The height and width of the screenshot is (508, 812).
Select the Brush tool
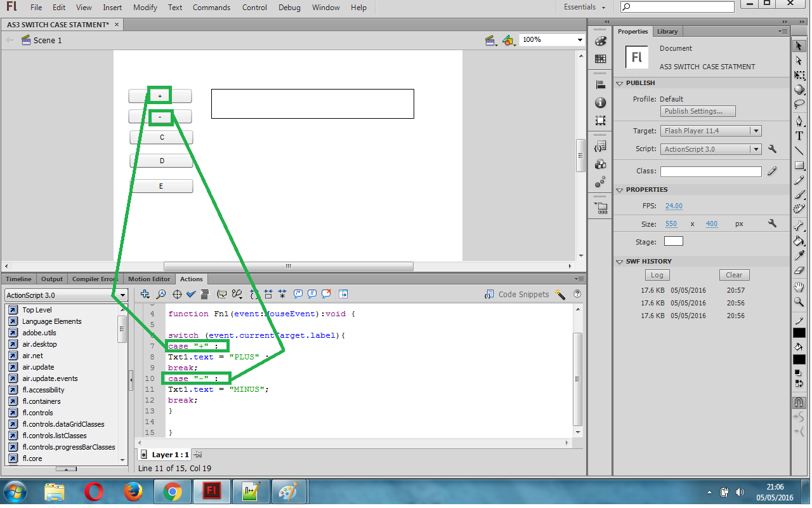click(x=799, y=194)
